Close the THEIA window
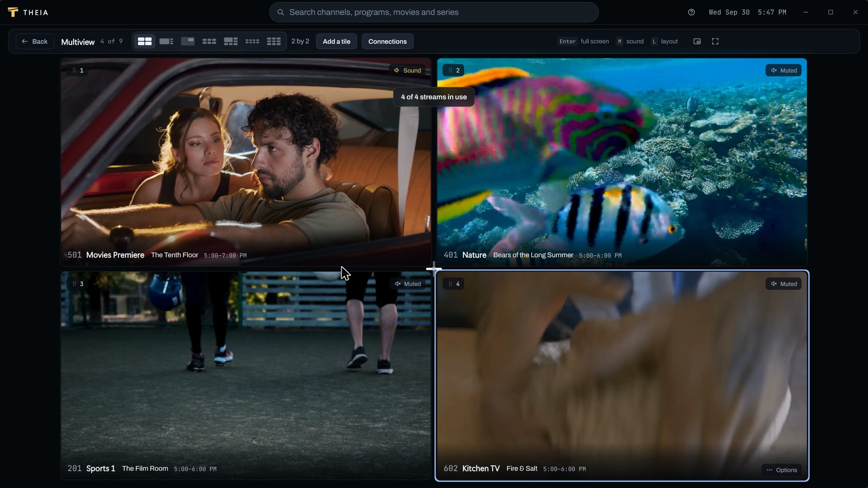This screenshot has width=868, height=488. tap(855, 12)
